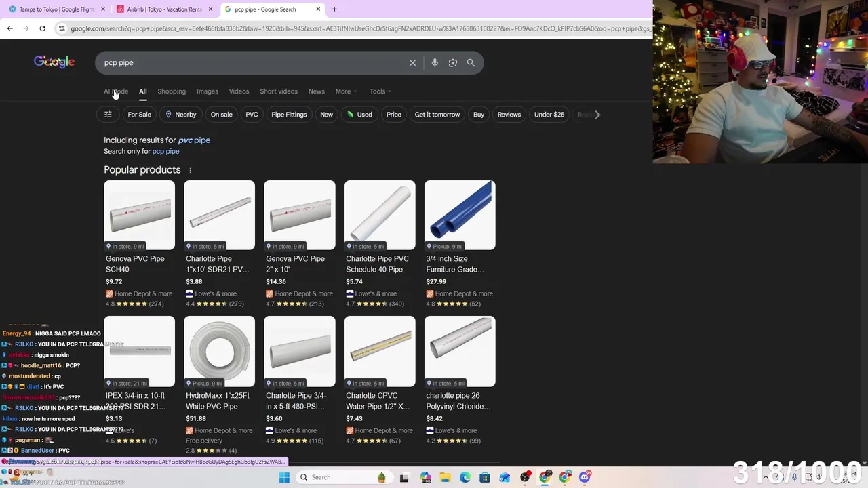868x488 pixels.
Task: Open the Windows Start menu
Action: (x=284, y=477)
